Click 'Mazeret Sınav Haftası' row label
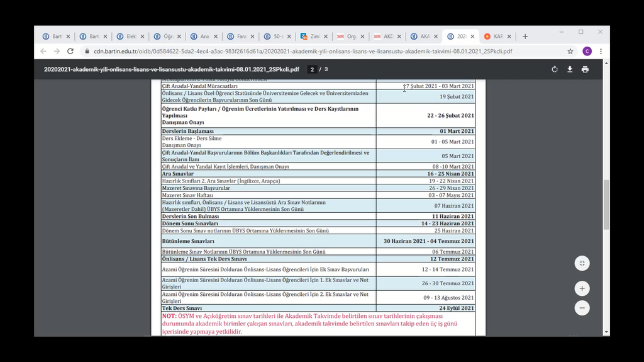644x362 pixels. [187, 195]
